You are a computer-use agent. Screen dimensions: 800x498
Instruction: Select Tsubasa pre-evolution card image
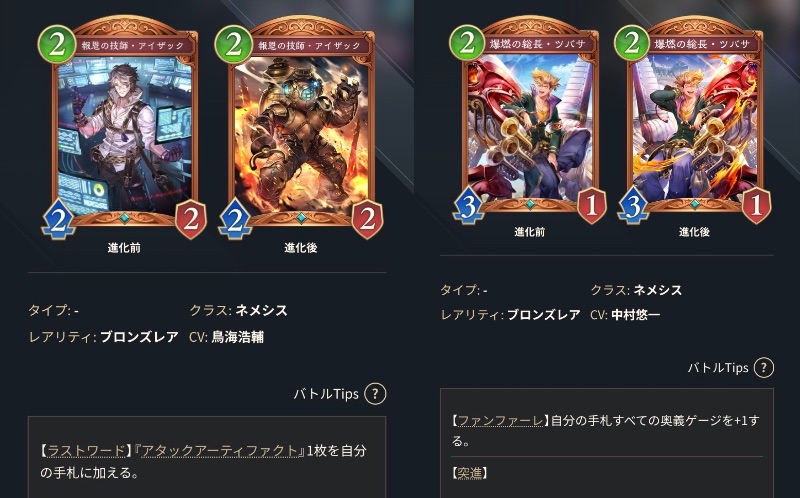click(x=529, y=120)
